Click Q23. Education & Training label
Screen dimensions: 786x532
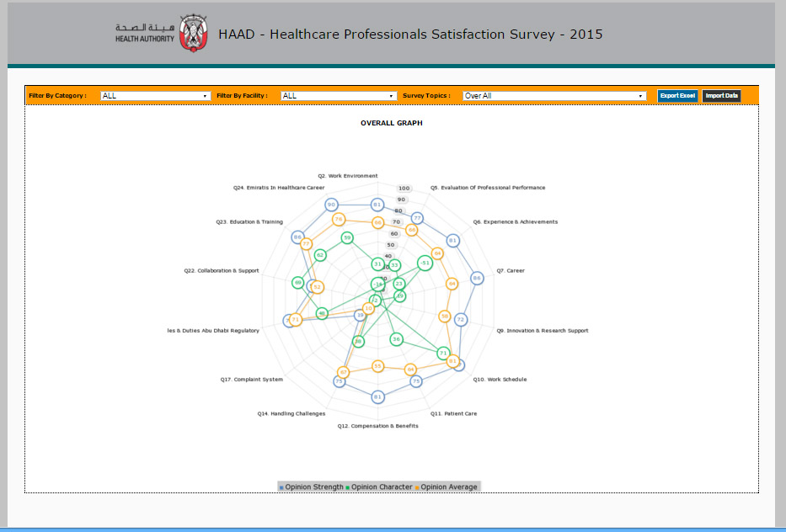[x=249, y=221]
